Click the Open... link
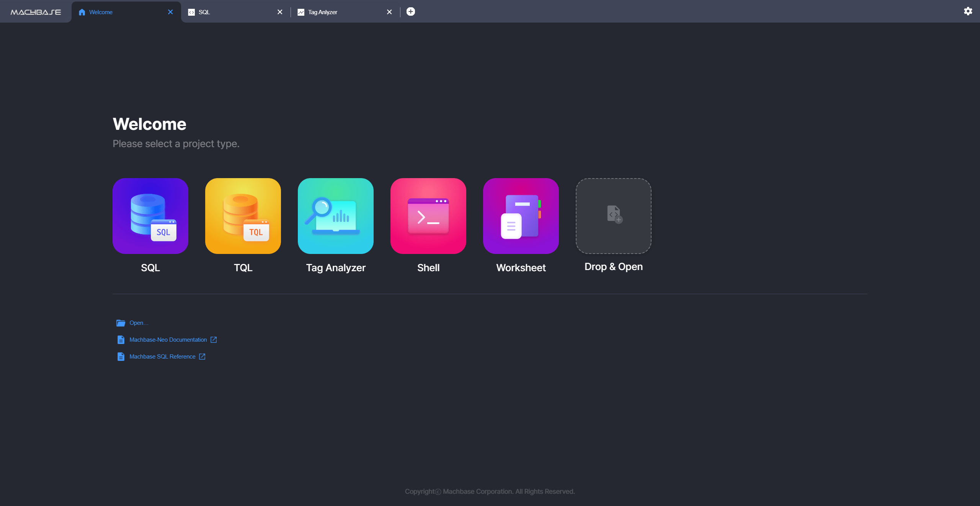 coord(139,323)
